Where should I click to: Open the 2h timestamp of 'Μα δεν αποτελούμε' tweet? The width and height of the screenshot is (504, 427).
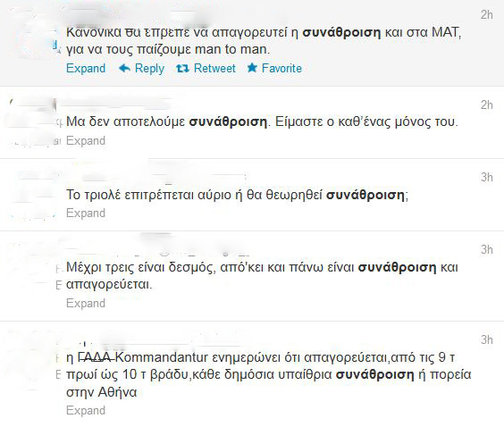(487, 105)
